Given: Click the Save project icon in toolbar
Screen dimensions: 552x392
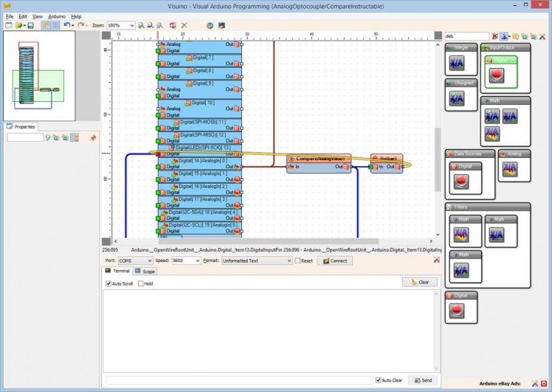Looking at the screenshot, I should click(x=30, y=25).
